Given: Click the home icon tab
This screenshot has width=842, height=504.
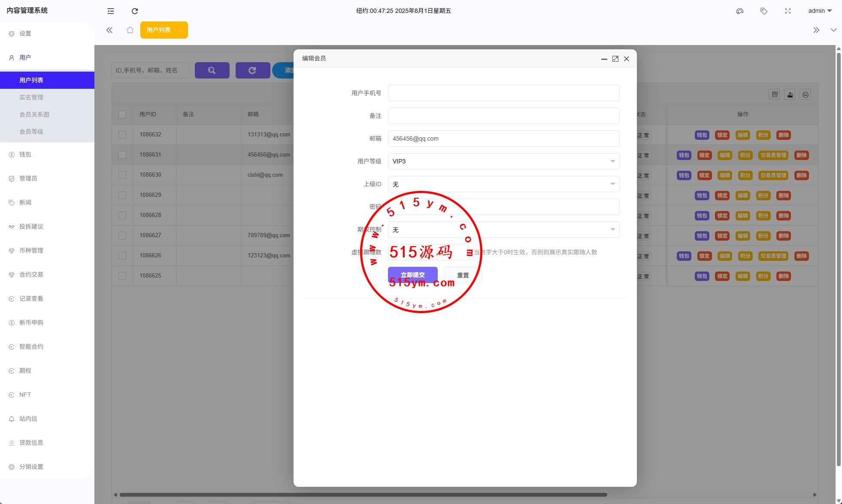Looking at the screenshot, I should tap(130, 30).
